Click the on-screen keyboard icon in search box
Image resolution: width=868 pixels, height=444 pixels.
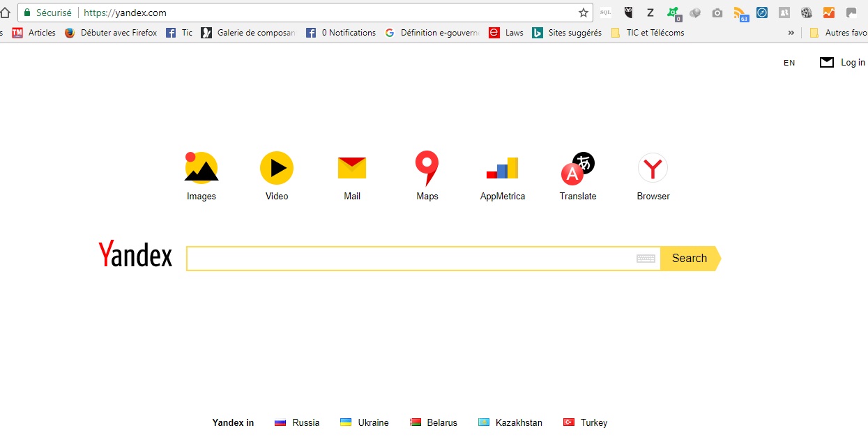(x=646, y=259)
